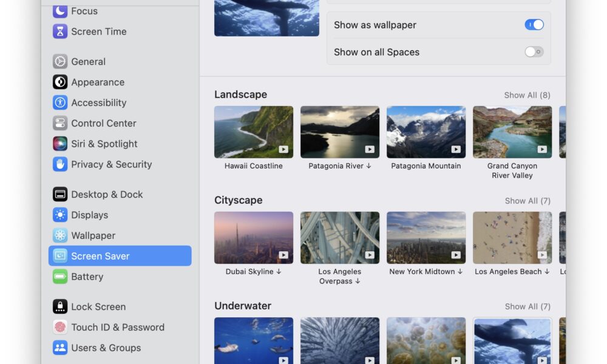Go to Displays settings
This screenshot has height=364, width=607.
(120, 215)
